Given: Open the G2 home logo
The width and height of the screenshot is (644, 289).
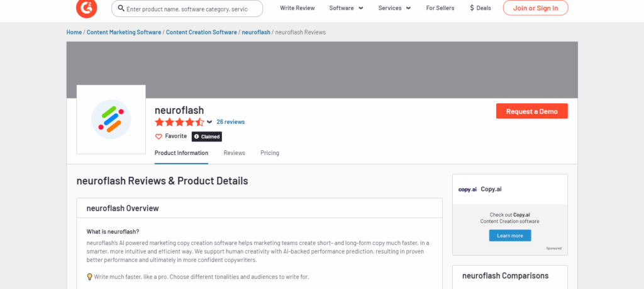Looking at the screenshot, I should click(87, 8).
